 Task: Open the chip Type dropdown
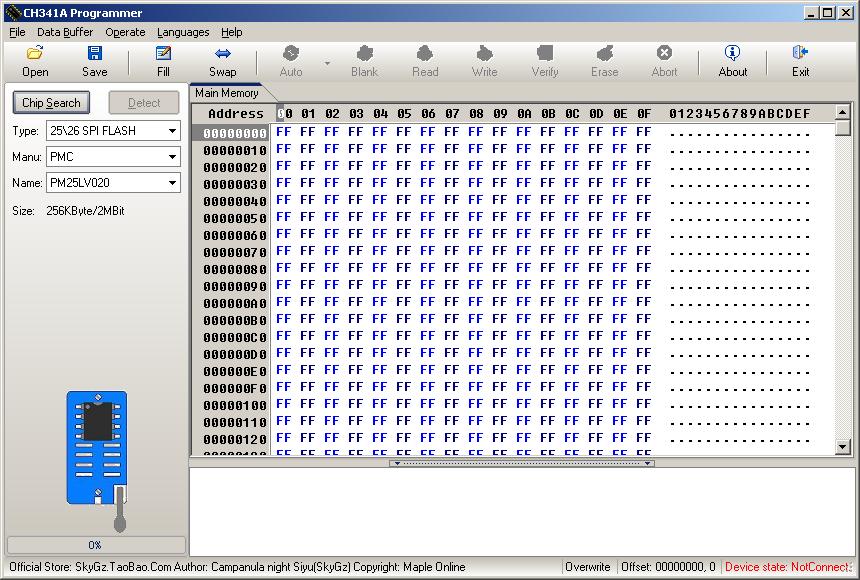pyautogui.click(x=172, y=130)
